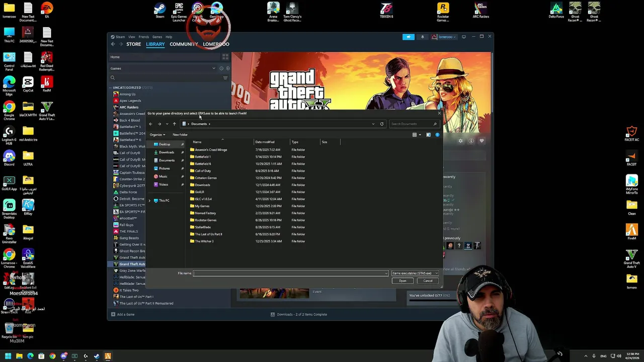
Task: Switch to the STORE tab in Steam
Action: point(133,44)
